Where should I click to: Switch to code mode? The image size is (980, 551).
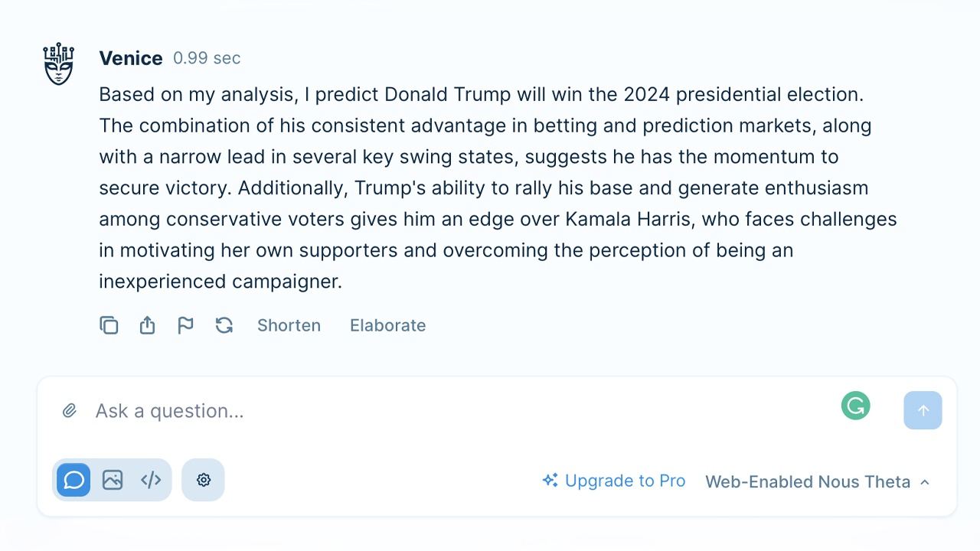coord(150,480)
